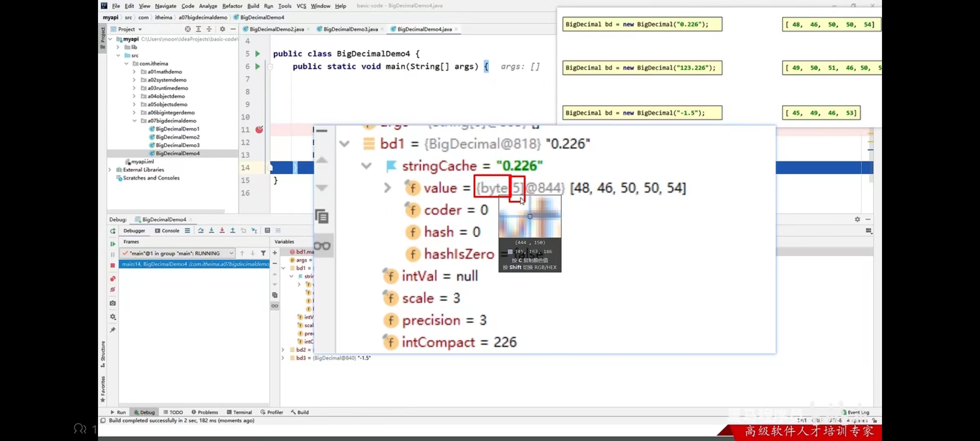Toggle the breakpoint on line 11

pos(259,130)
